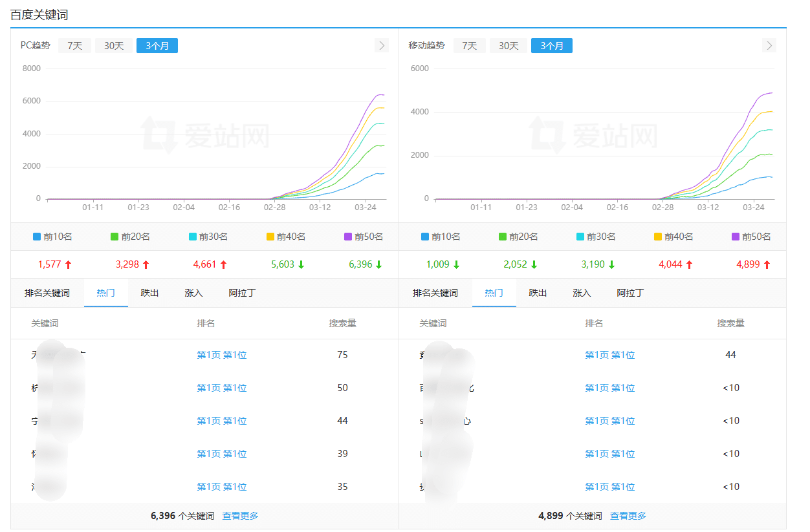The width and height of the screenshot is (810, 532).
Task: Toggle 前10名 series in PC chart legend
Action: [52, 237]
